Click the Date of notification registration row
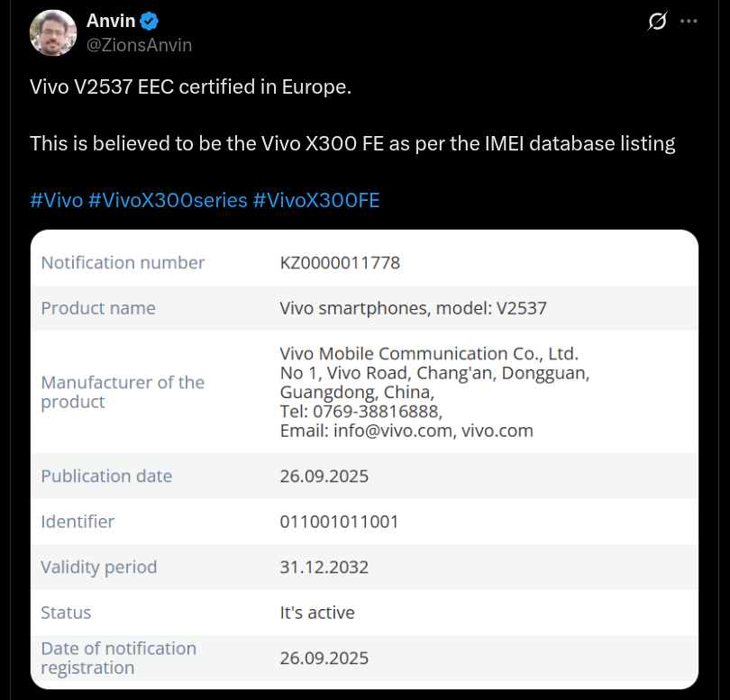730x700 pixels. pyautogui.click(x=324, y=657)
